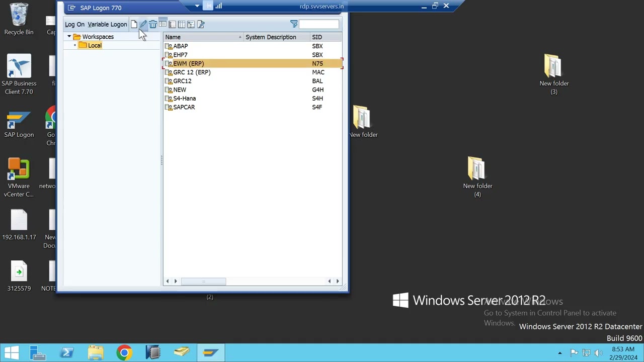Image resolution: width=644 pixels, height=362 pixels.
Task: Select the EWM (ERP) connection row
Action: click(x=253, y=63)
